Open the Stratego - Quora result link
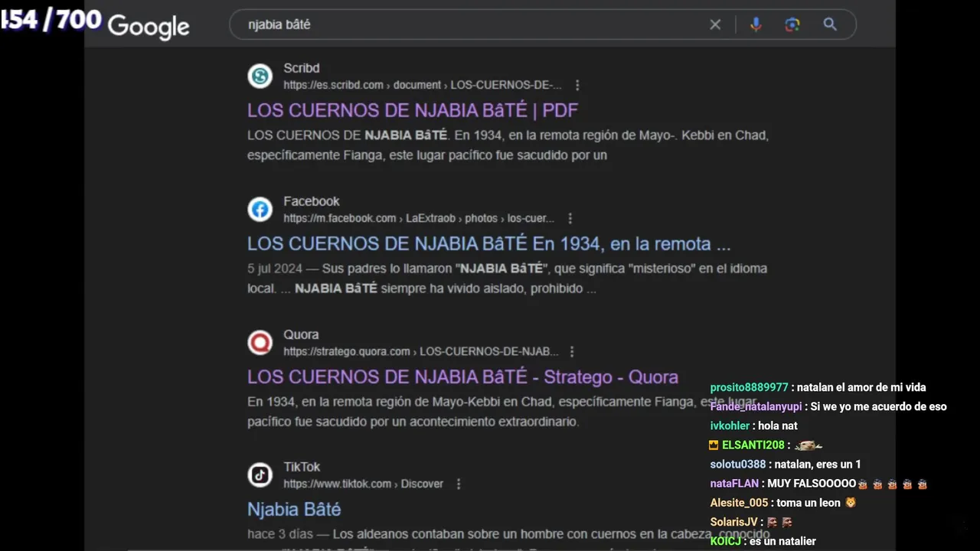Image resolution: width=980 pixels, height=551 pixels. [x=462, y=377]
